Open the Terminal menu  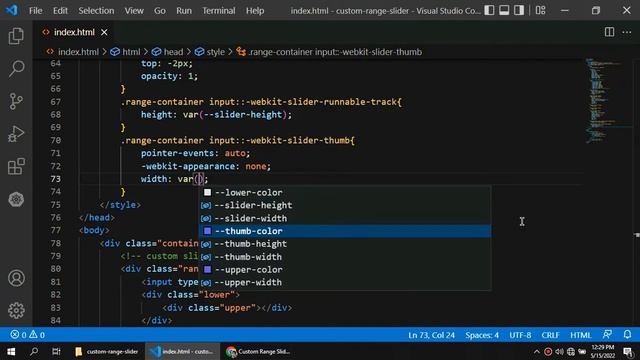219,11
